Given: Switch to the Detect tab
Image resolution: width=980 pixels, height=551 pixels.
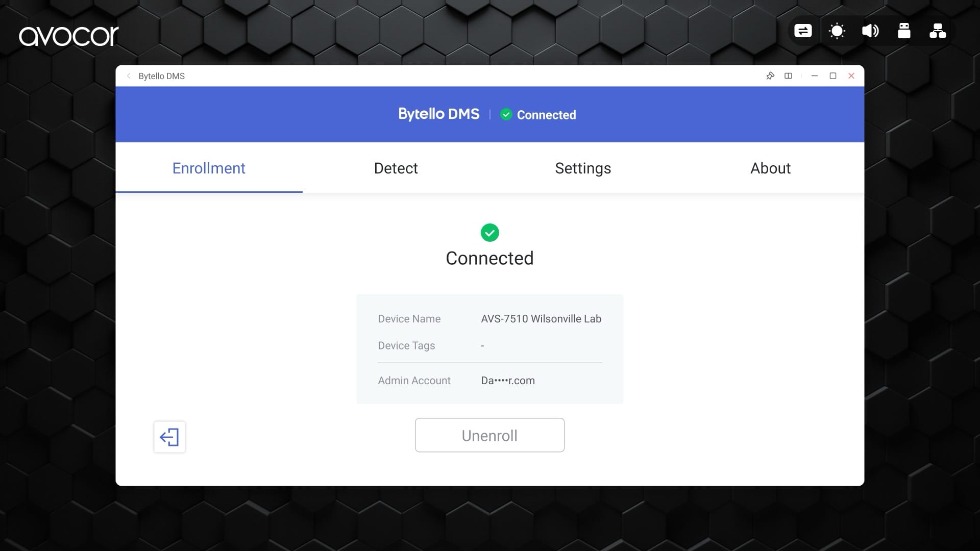Looking at the screenshot, I should 396,168.
